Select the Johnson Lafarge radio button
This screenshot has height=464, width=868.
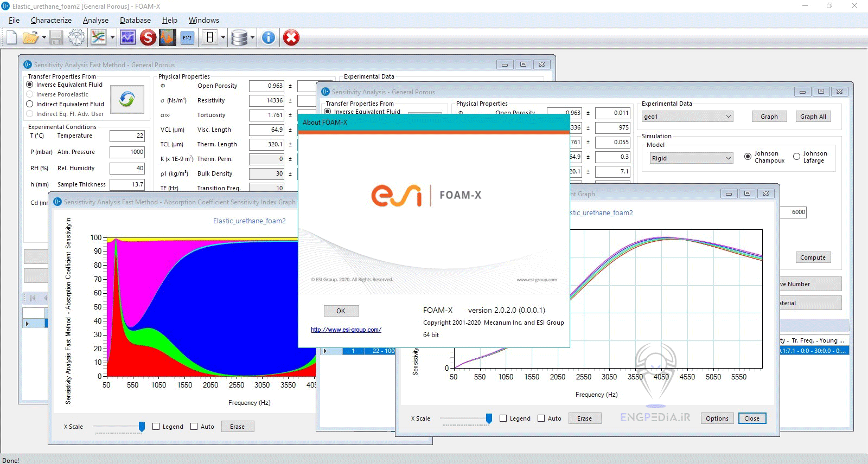point(796,157)
